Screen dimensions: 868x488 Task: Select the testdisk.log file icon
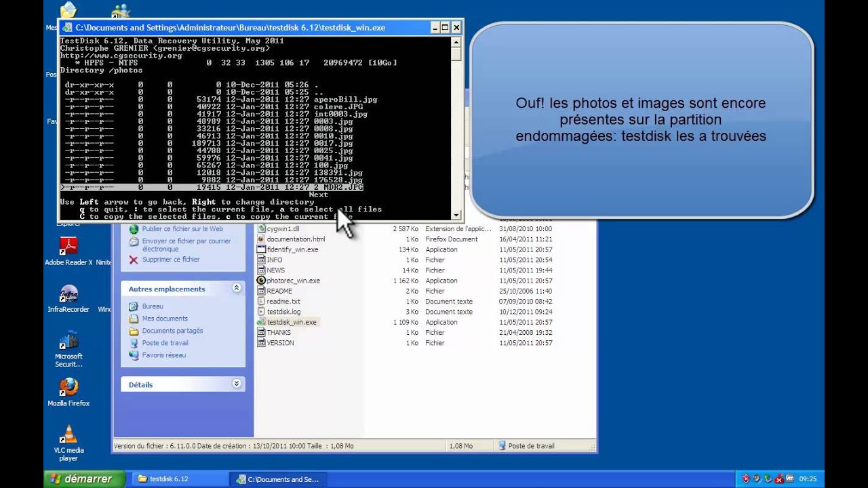tap(261, 312)
